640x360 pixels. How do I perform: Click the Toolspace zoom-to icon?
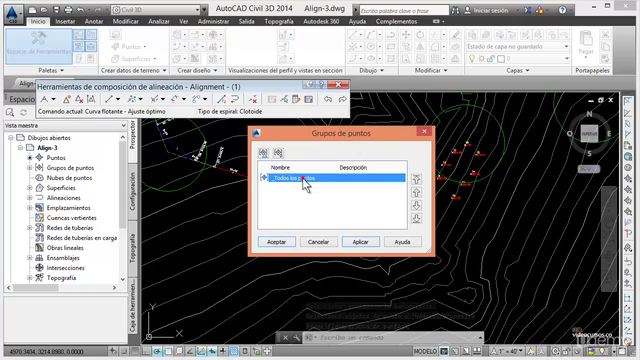(x=10, y=112)
